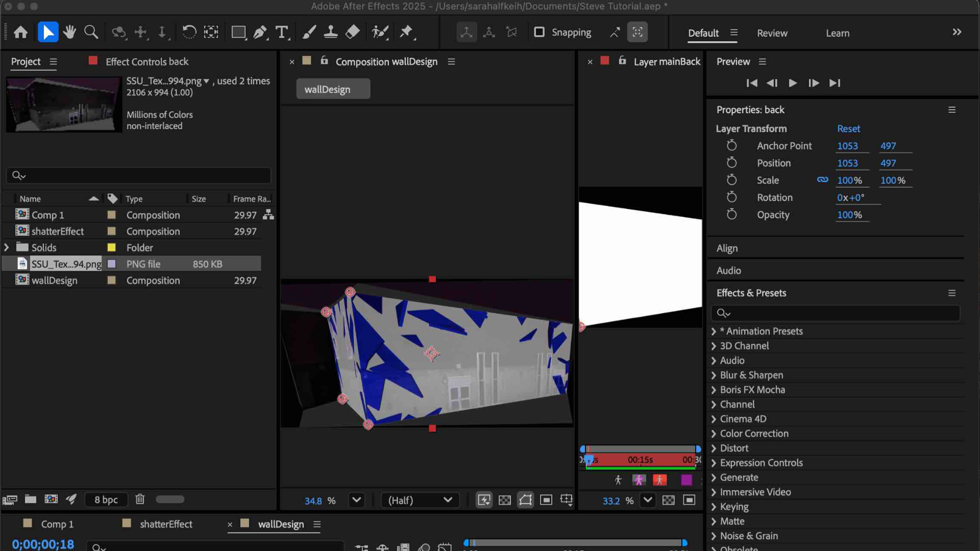Screen dimensions: 980x551
Task: Play the preview with the Play button
Action: (x=792, y=83)
